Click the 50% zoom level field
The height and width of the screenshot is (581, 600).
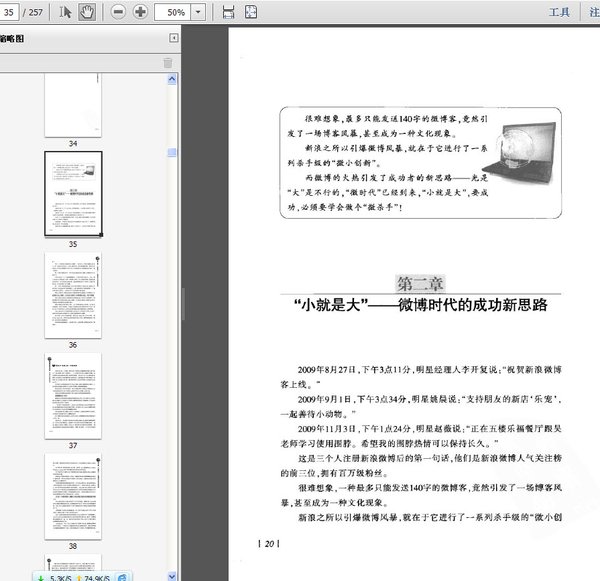[x=175, y=12]
